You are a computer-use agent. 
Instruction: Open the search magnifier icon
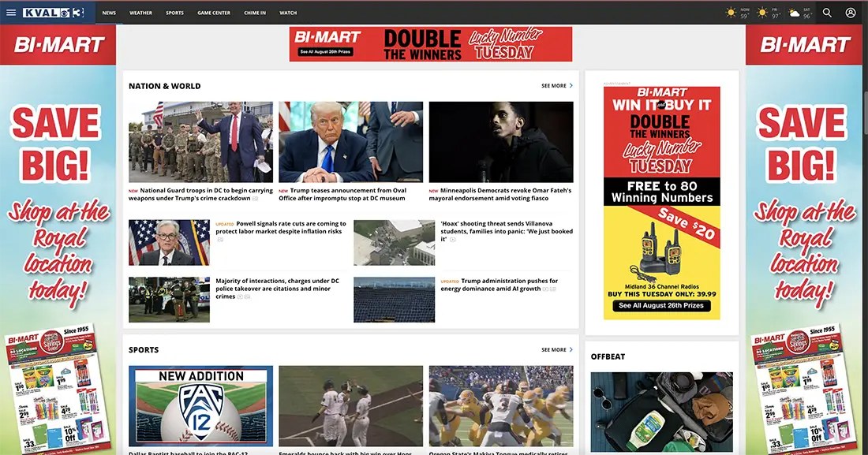(827, 12)
